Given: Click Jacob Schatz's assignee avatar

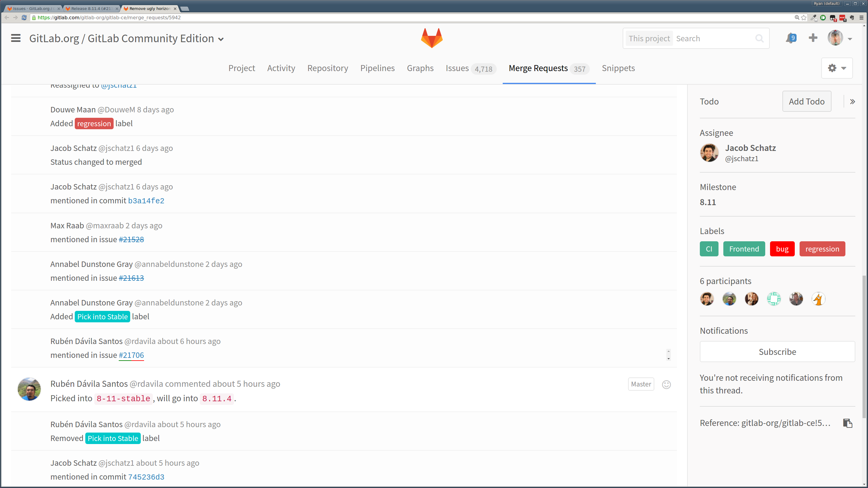Looking at the screenshot, I should [x=709, y=152].
